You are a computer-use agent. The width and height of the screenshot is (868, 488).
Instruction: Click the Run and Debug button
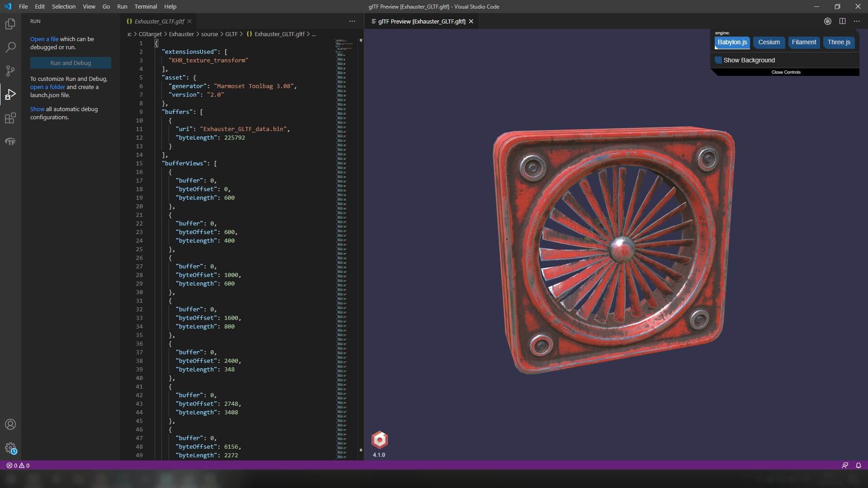pos(71,63)
